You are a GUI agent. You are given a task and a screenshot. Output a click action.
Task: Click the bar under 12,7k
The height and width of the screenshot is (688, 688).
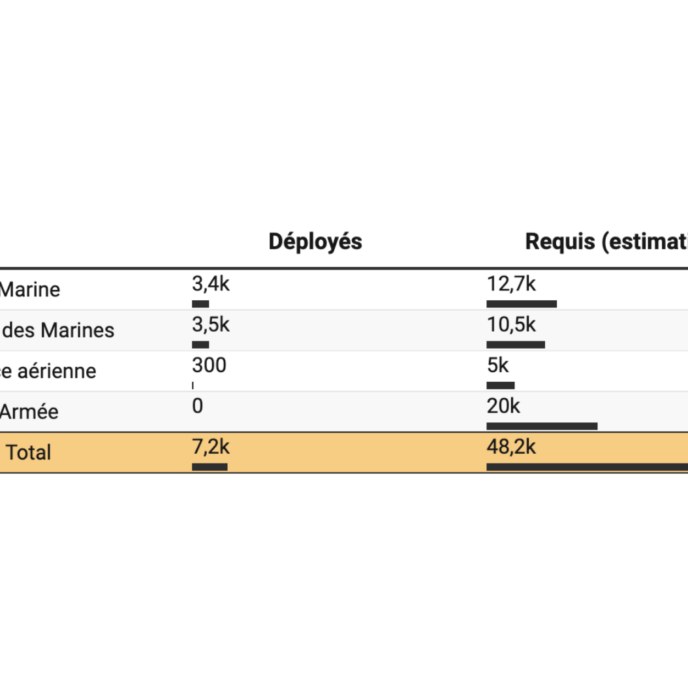tap(521, 303)
